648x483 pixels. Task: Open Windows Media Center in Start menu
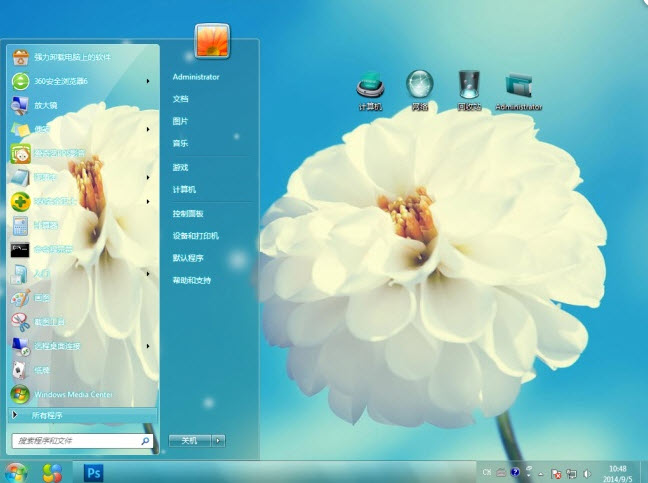point(73,394)
